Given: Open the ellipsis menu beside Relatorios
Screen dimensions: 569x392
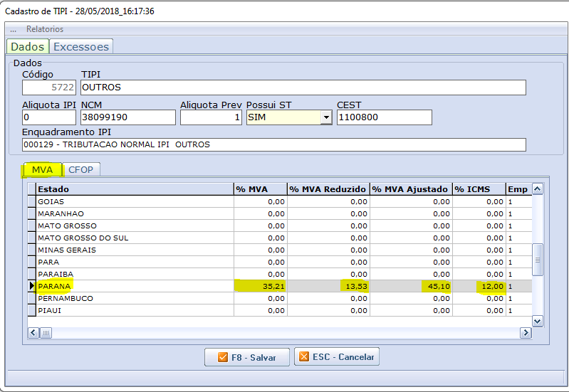Looking at the screenshot, I should 13,29.
